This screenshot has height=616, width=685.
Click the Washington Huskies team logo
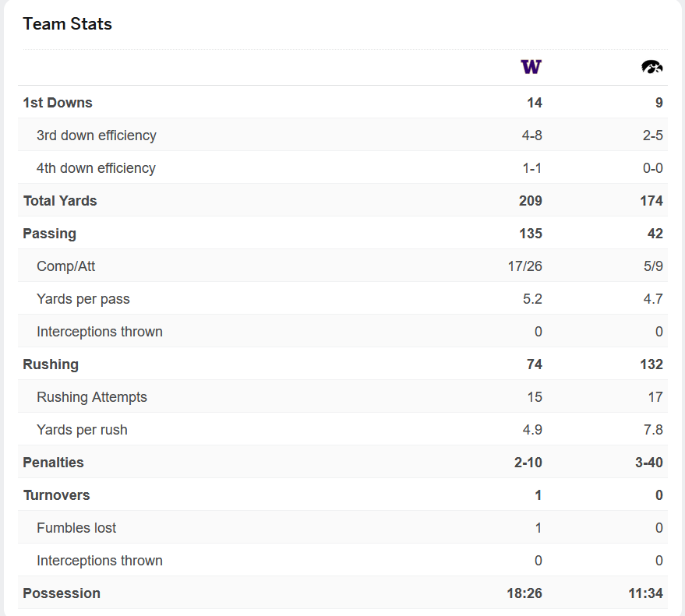531,67
